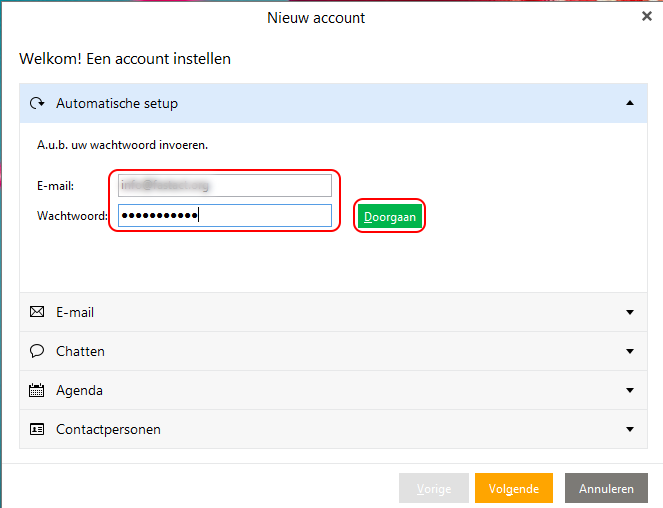Select the Chatten section label
Image resolution: width=663 pixels, height=508 pixels.
click(80, 351)
